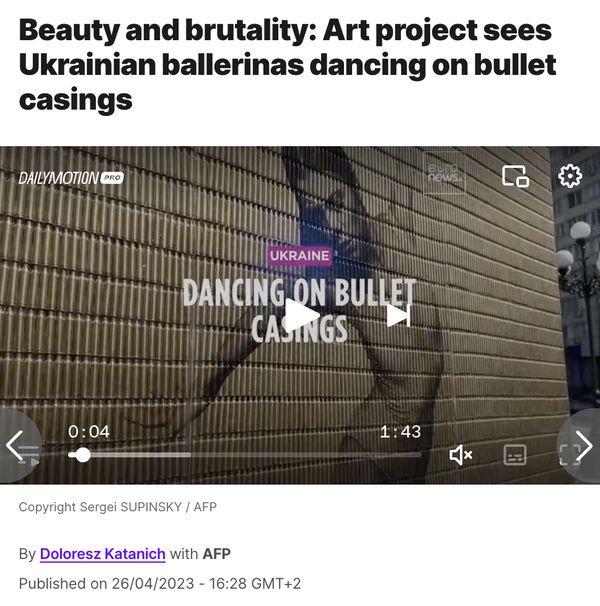600x606 pixels.
Task: Enable picture-in-picture mode
Action: (x=515, y=176)
